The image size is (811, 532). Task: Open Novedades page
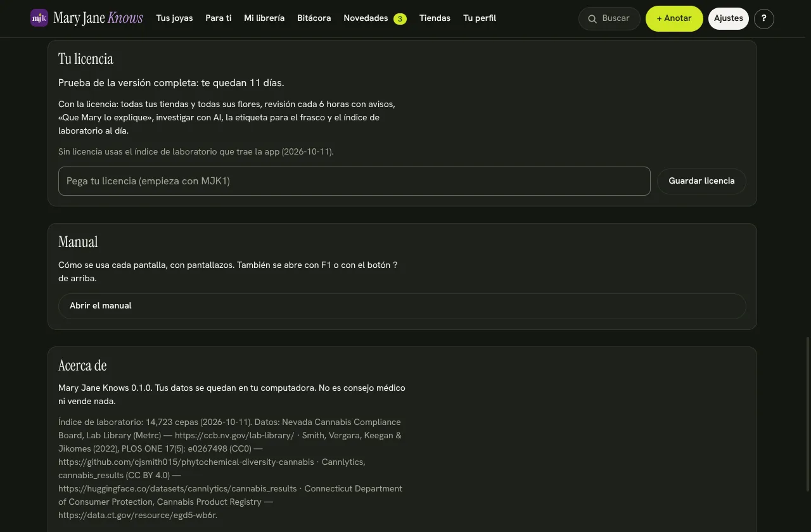coord(366,18)
